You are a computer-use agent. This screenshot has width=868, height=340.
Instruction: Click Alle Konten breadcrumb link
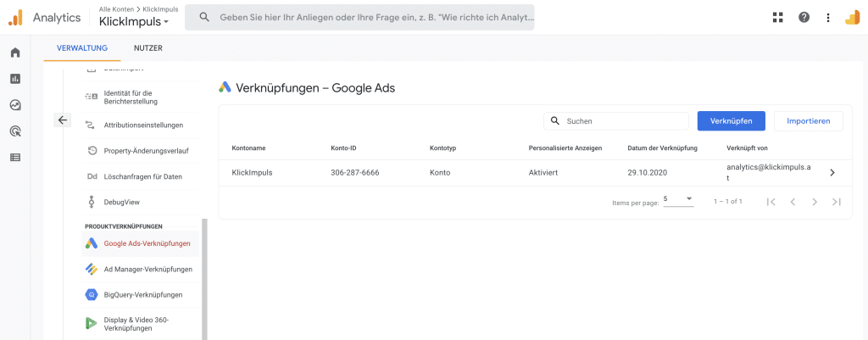[117, 9]
